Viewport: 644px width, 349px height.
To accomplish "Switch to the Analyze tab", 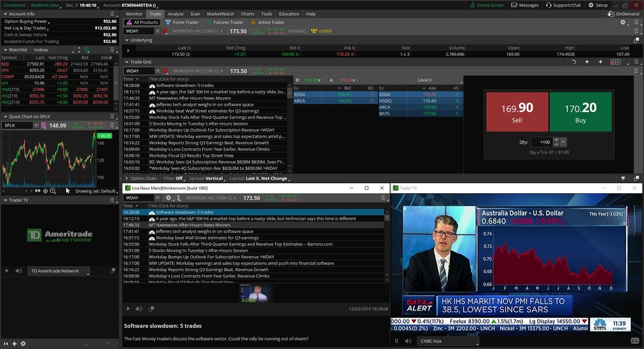I will coord(175,14).
